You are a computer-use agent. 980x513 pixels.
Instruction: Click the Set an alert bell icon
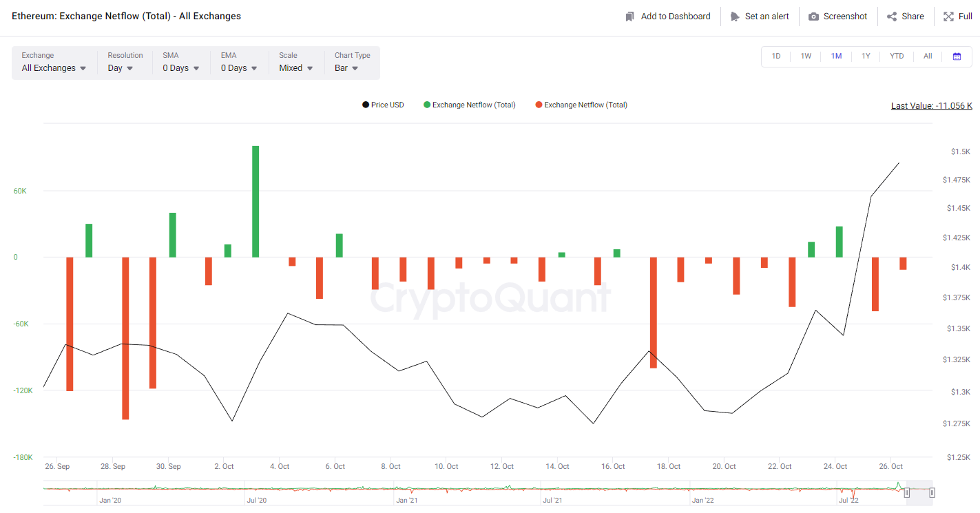(735, 17)
